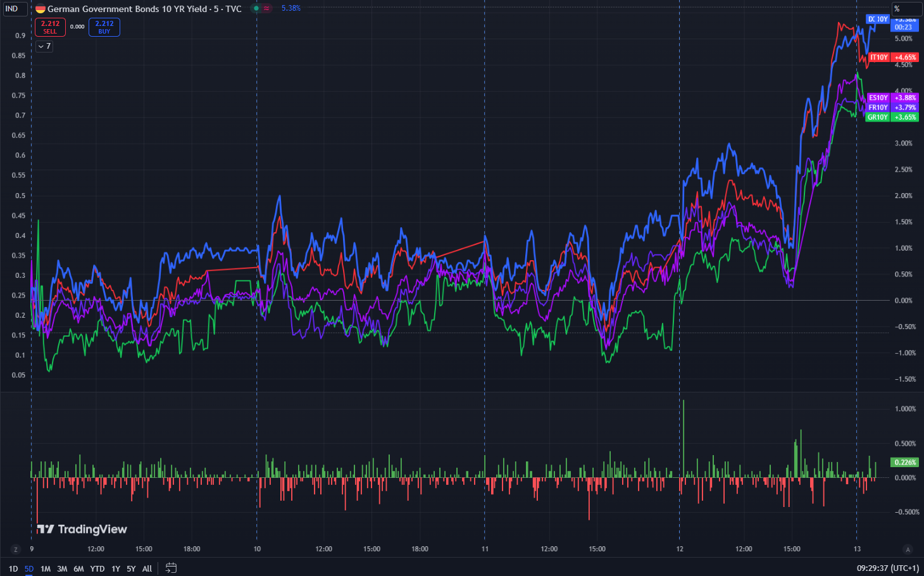
Task: Open the IND scale mode box
Action: coord(15,9)
